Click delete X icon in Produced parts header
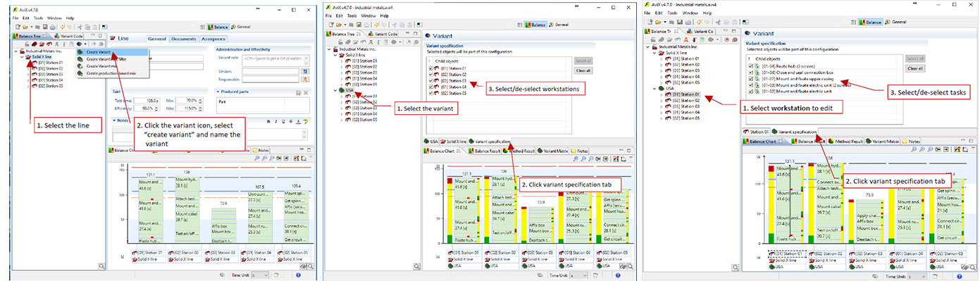The image size is (980, 281). pos(306,92)
